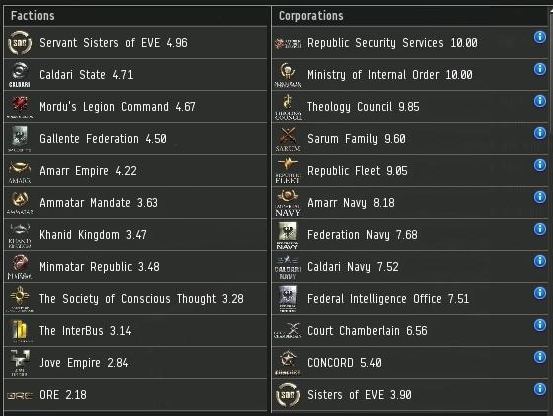Click the Court Chamberlain row

tap(410, 331)
